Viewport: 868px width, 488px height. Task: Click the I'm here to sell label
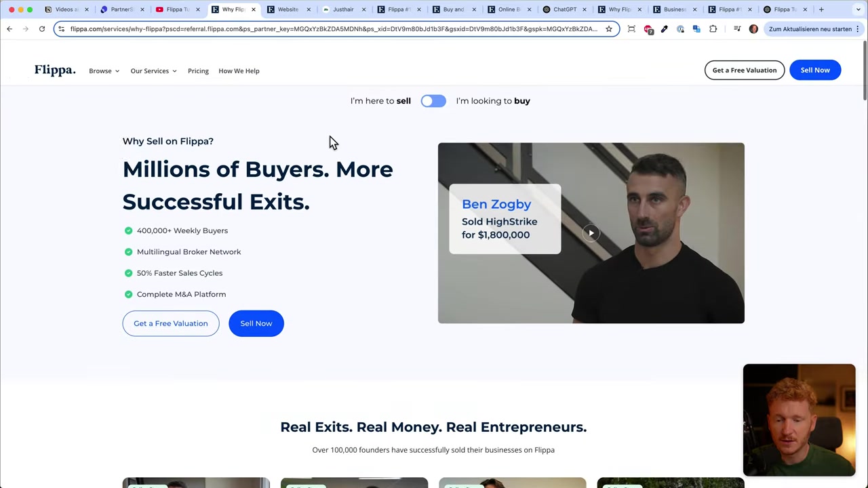pyautogui.click(x=380, y=101)
